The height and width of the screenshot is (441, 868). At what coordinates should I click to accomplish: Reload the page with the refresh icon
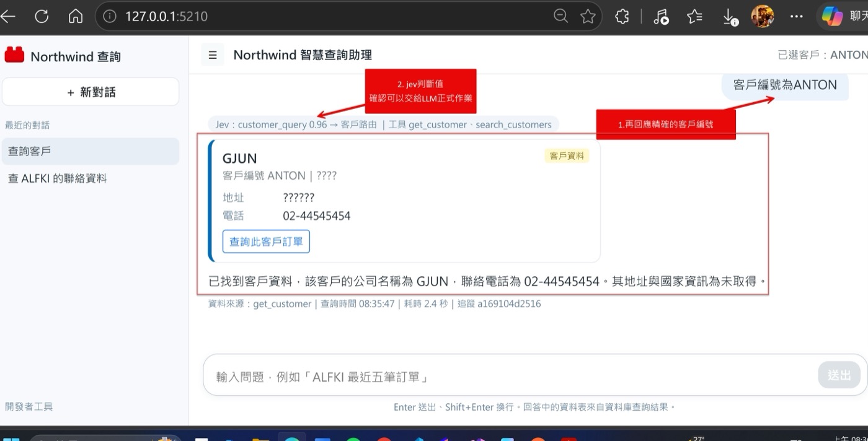42,17
